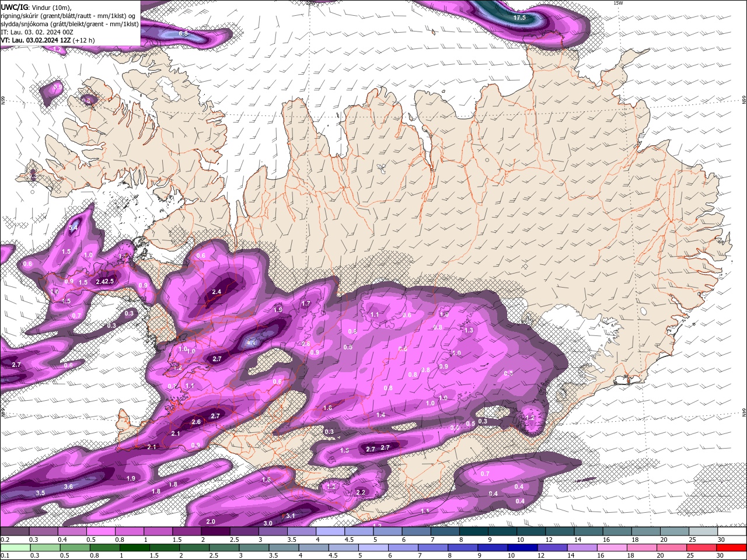747x560 pixels.
Task: Click the lower legend green swatch labeled 0.5
Action: 75,548
